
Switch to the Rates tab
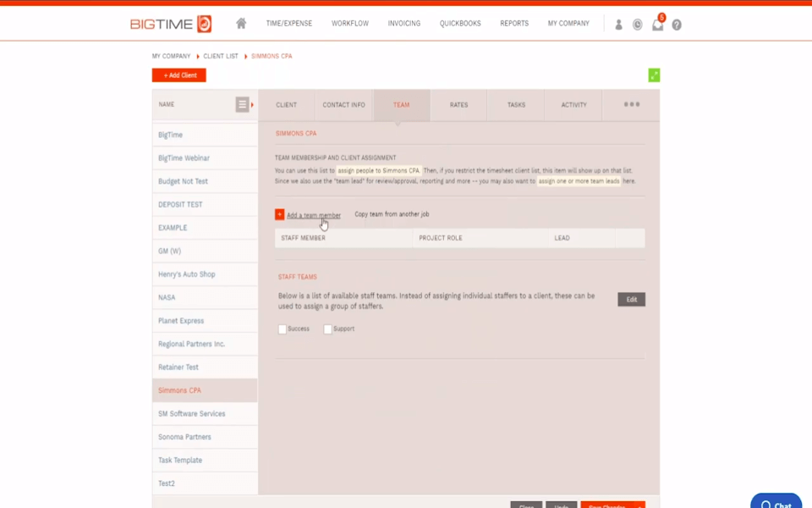click(458, 105)
